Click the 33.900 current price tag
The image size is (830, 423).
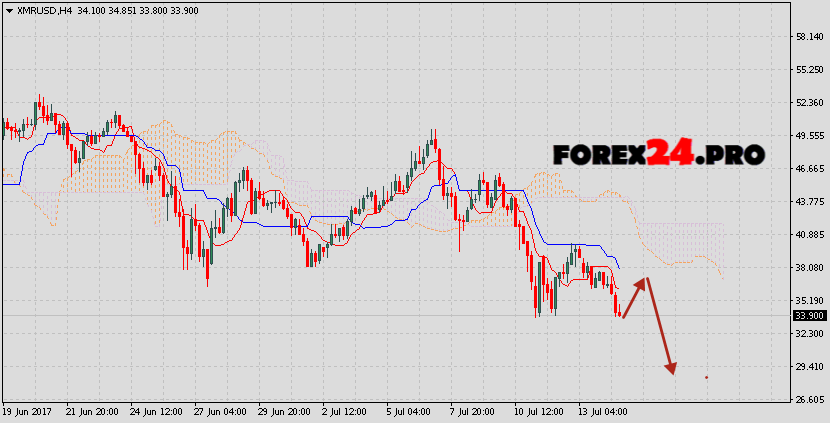(808, 316)
